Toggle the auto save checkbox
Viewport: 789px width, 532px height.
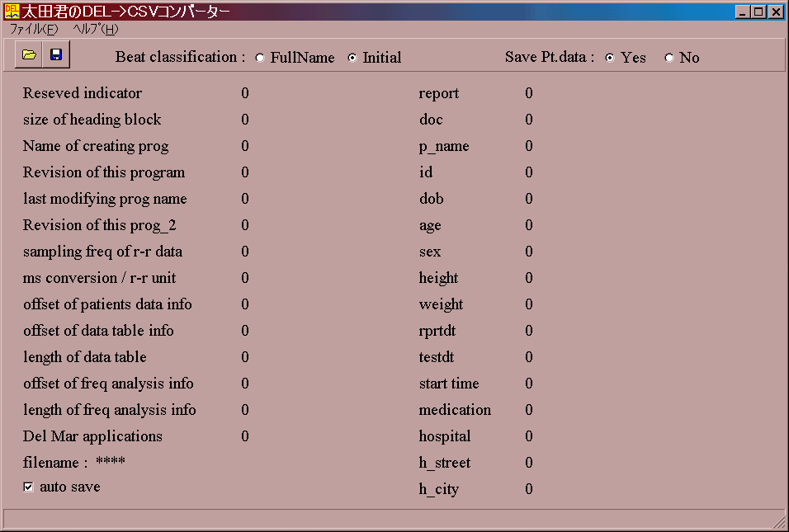coord(29,487)
